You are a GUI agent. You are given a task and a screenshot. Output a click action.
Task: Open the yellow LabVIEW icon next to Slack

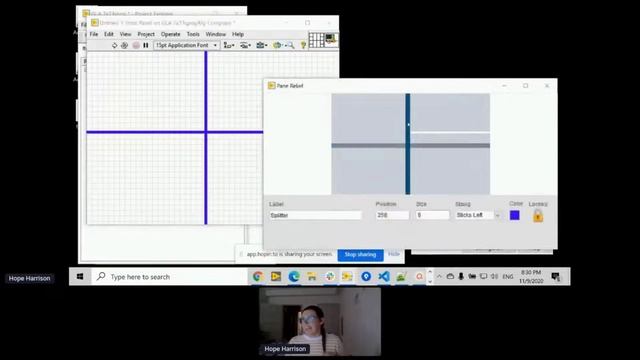(347, 277)
